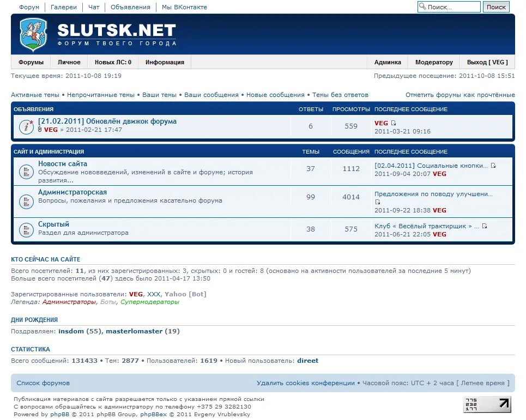Open Ваши темы link

pos(159,95)
